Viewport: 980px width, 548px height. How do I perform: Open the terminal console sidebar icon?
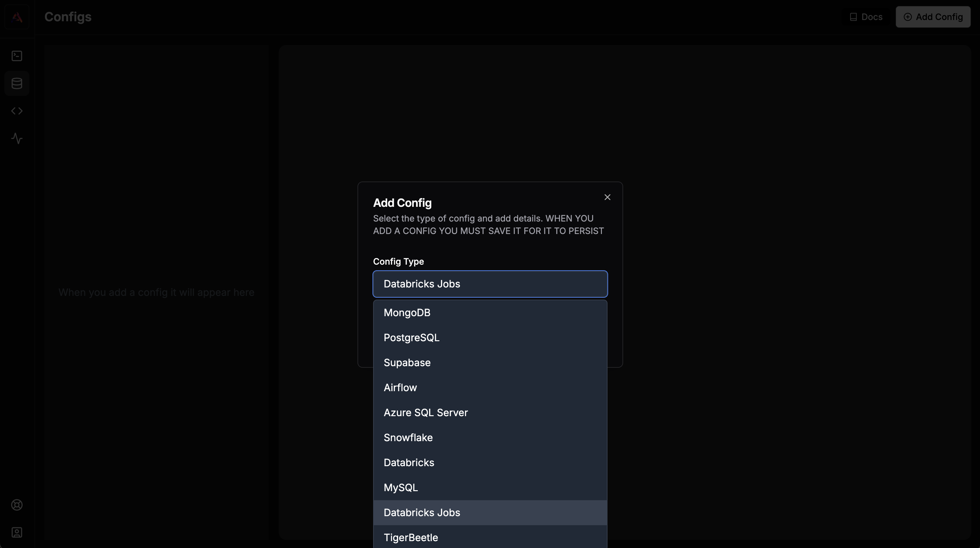(17, 56)
